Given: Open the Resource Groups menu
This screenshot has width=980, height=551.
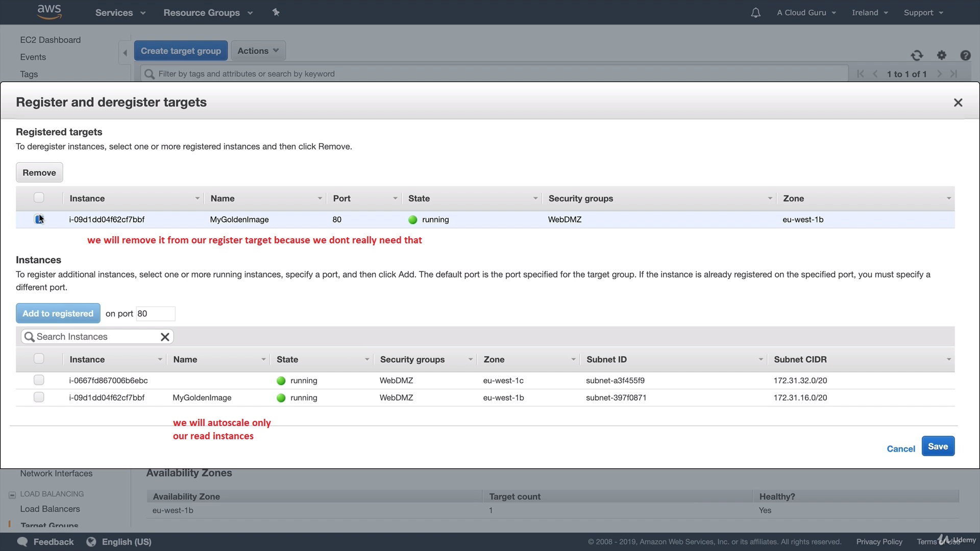Looking at the screenshot, I should click(x=208, y=13).
